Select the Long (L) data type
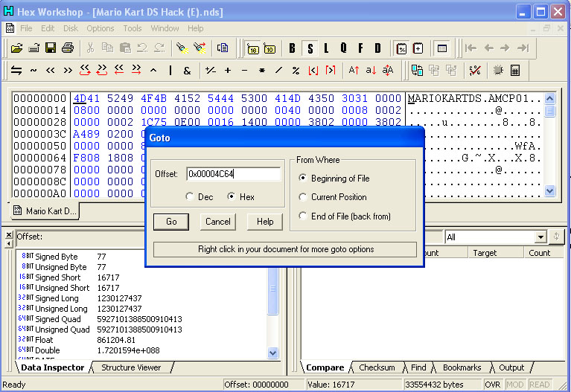This screenshot has width=571, height=392. pos(326,48)
